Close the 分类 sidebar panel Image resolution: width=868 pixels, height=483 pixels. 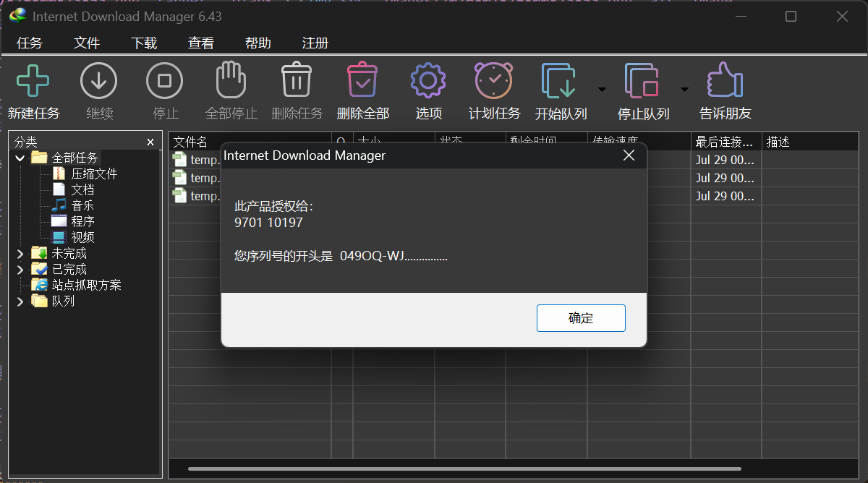(150, 142)
